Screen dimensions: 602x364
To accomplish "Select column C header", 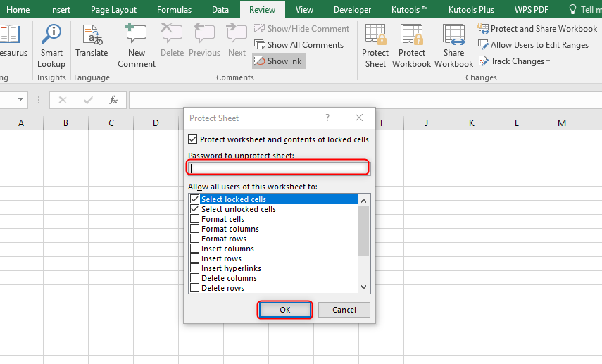I will (x=111, y=123).
